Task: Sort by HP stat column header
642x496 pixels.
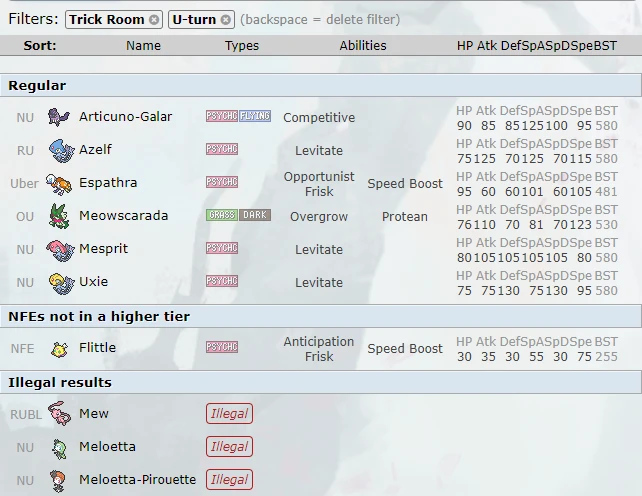Action: point(465,45)
